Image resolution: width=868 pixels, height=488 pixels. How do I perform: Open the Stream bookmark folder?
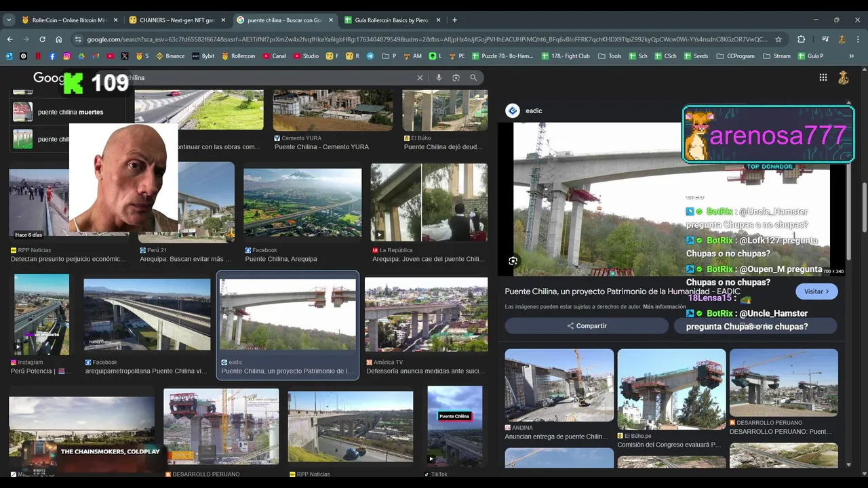(x=777, y=56)
